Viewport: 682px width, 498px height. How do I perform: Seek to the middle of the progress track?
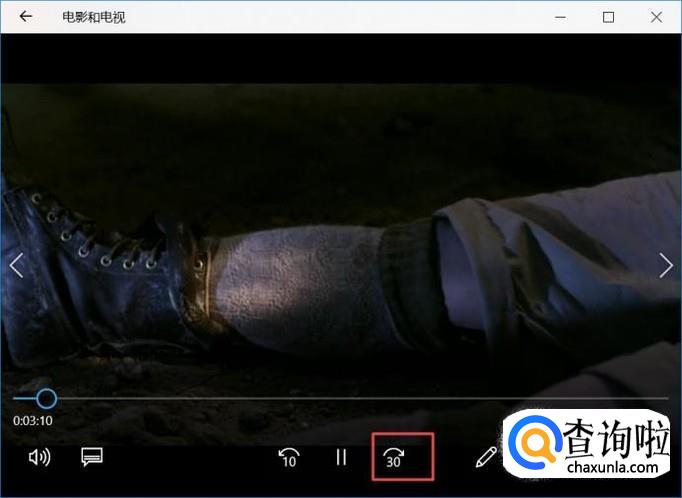pyautogui.click(x=341, y=398)
